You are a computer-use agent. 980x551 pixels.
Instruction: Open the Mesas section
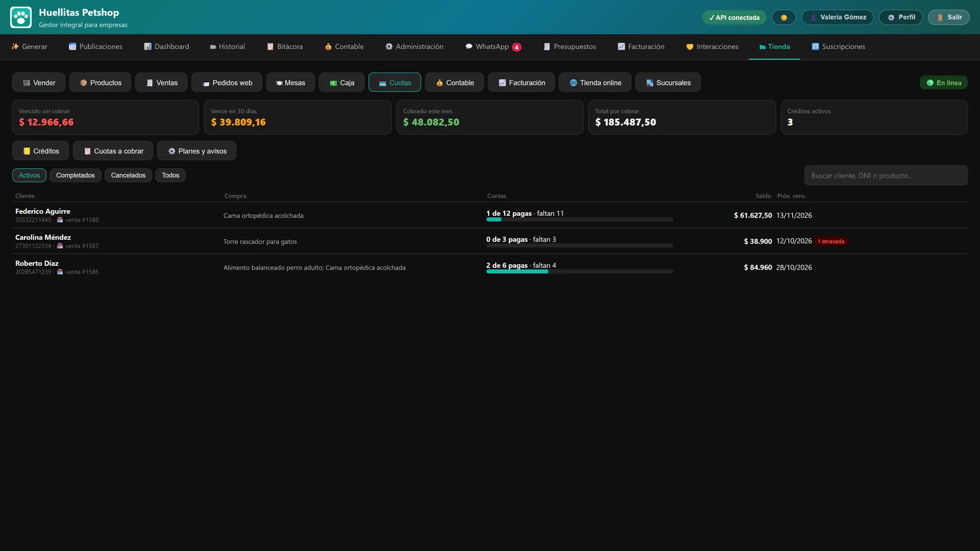[x=290, y=83]
